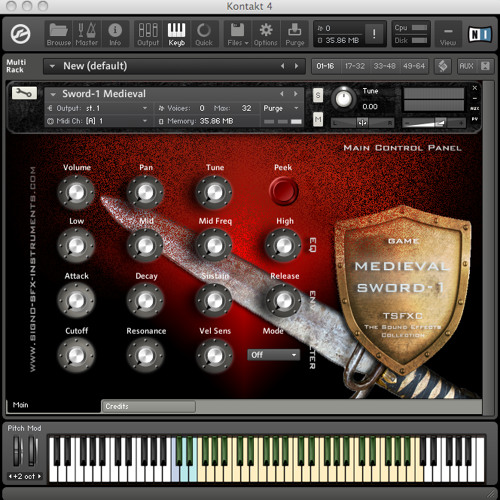Open the Options gear dialog
The height and width of the screenshot is (500, 500).
pyautogui.click(x=266, y=34)
